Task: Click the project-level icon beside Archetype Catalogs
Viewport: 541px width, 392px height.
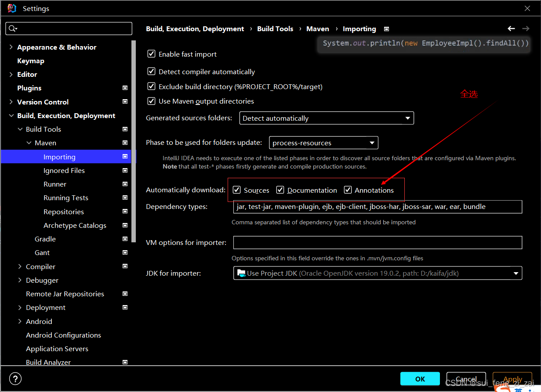Action: pos(125,225)
